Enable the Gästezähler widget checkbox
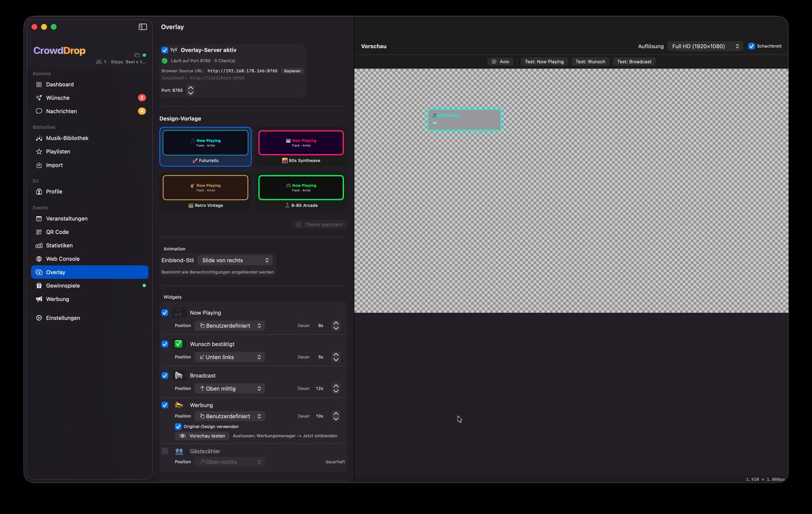Viewport: 812px width, 514px height. [x=165, y=451]
